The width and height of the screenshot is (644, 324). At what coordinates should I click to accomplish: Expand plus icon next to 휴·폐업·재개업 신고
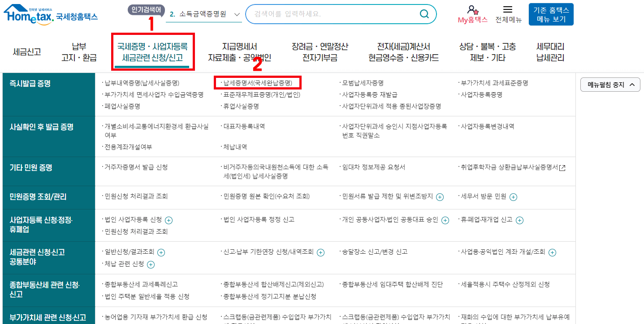[519, 220]
